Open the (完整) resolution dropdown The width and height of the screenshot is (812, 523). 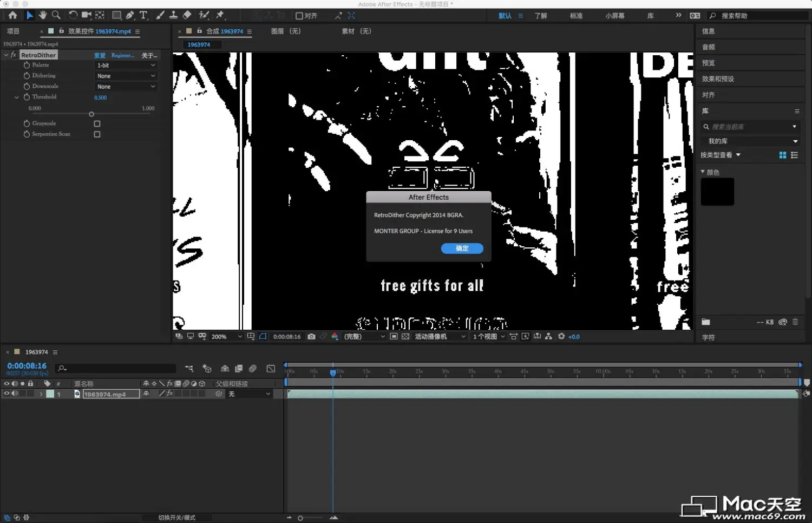click(365, 337)
